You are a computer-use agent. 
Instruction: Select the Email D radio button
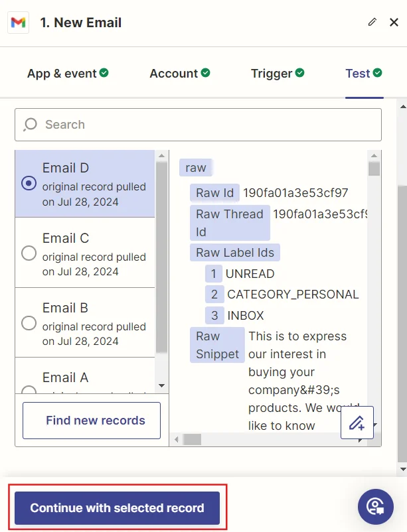29,183
